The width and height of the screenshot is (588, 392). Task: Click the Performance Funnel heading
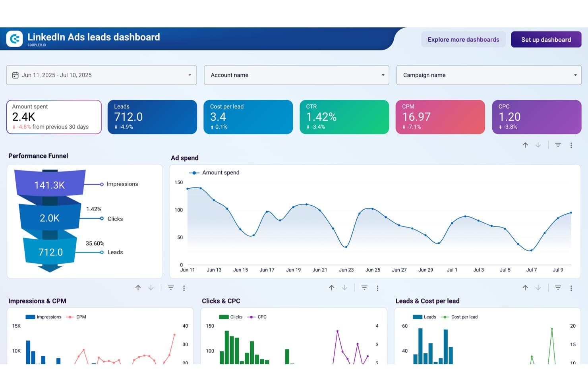(38, 156)
